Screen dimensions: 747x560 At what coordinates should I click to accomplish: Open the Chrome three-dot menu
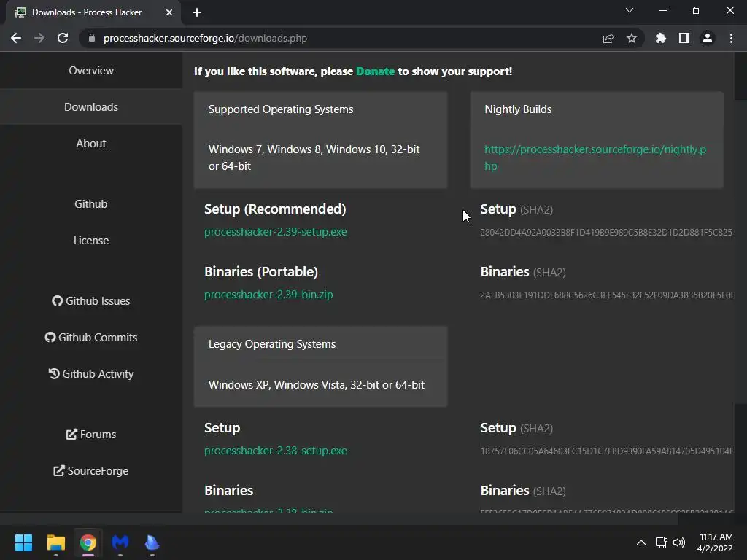pos(731,38)
